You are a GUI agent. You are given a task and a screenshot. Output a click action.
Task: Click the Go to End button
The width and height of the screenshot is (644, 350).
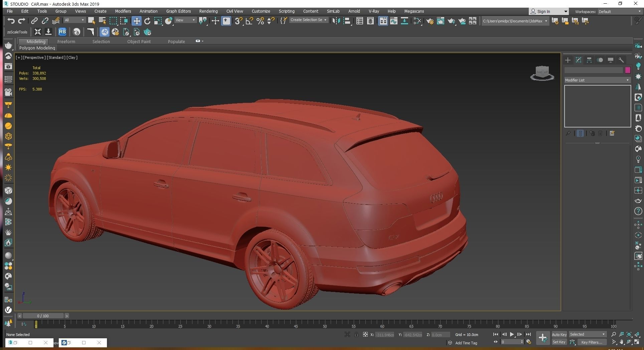click(x=528, y=334)
